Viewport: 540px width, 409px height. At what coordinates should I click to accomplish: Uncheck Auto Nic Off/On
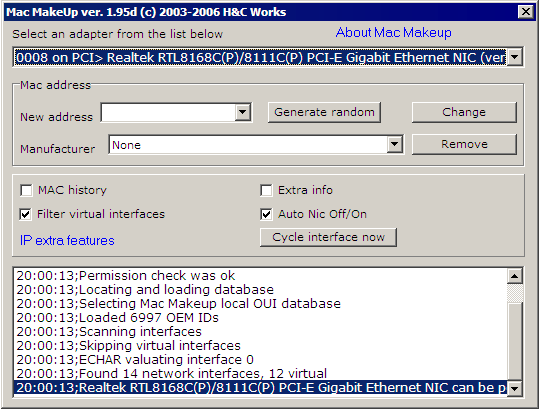(x=266, y=214)
